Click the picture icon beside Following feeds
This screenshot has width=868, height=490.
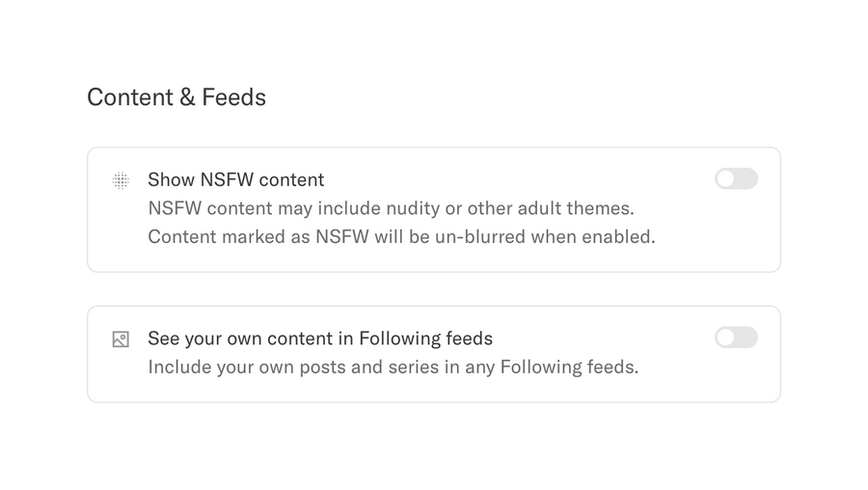click(x=121, y=340)
